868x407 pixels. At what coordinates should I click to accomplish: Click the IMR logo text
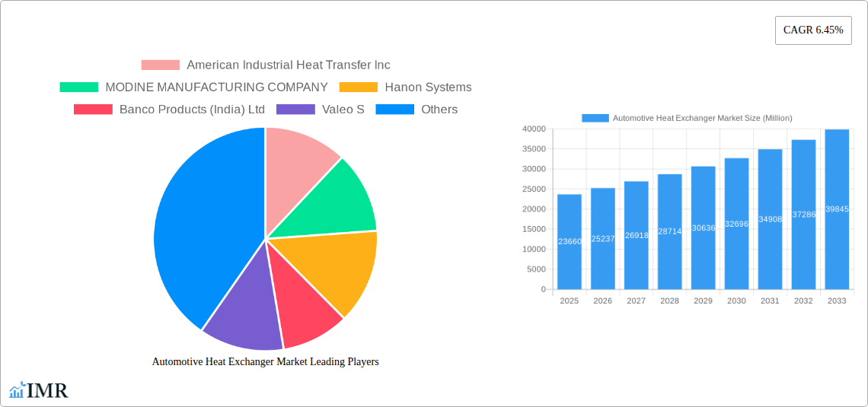point(48,390)
